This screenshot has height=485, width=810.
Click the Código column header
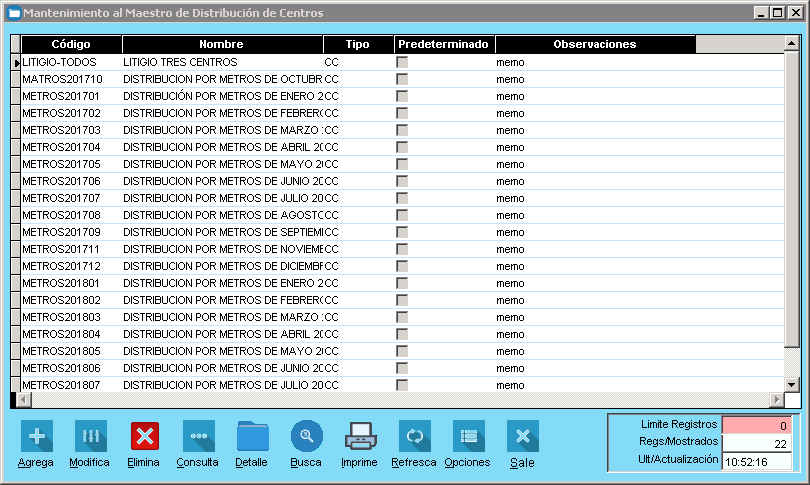click(71, 45)
